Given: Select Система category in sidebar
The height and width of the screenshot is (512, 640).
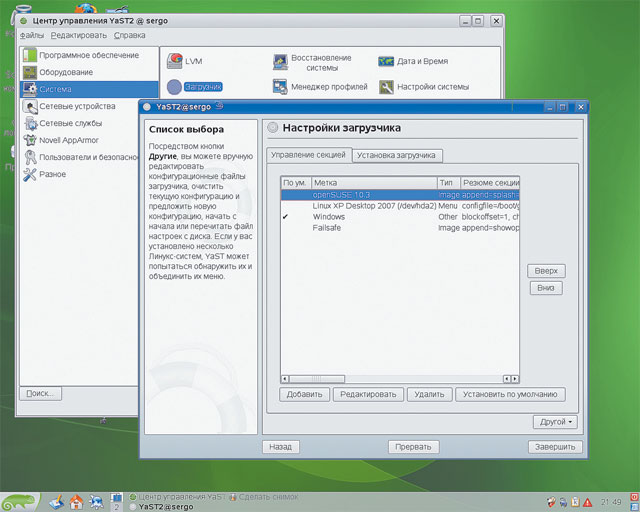Looking at the screenshot, I should pyautogui.click(x=89, y=89).
